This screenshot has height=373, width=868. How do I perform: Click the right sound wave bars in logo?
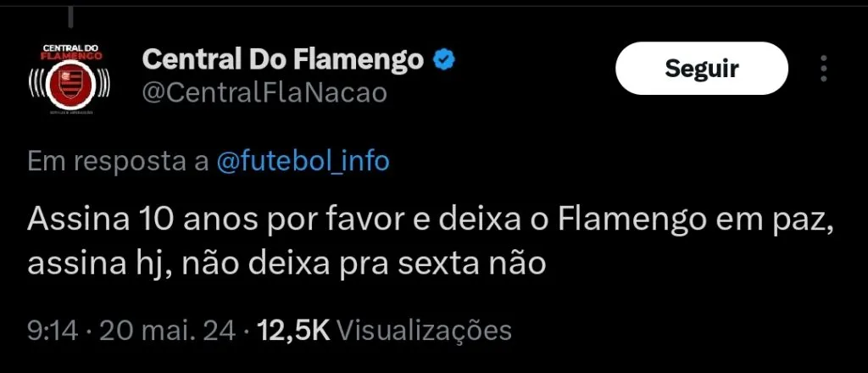(103, 85)
